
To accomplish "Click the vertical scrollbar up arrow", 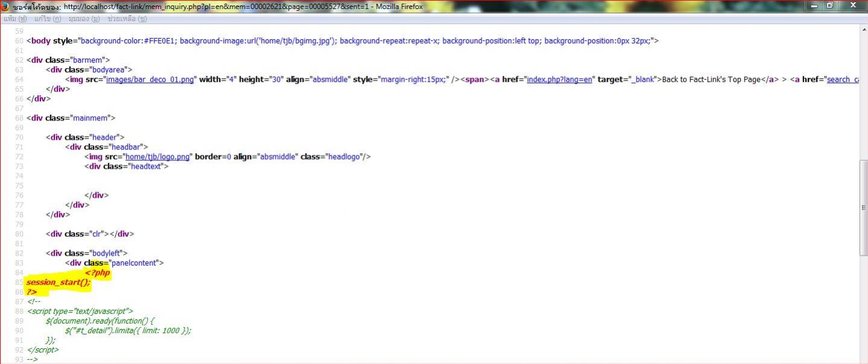I will [863, 29].
